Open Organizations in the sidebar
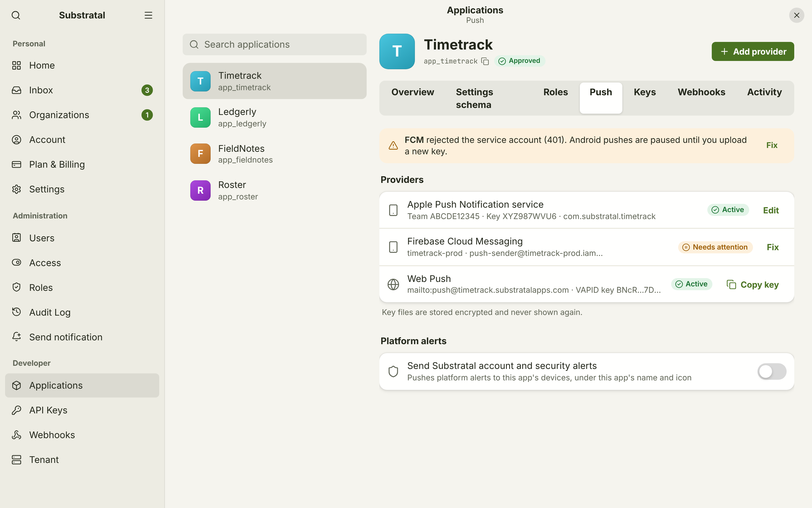 click(x=82, y=115)
